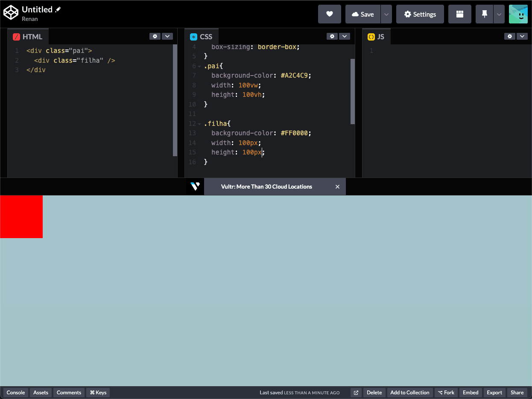This screenshot has width=532, height=399.
Task: Open the HTML panel chevron dropdown
Action: click(x=167, y=36)
